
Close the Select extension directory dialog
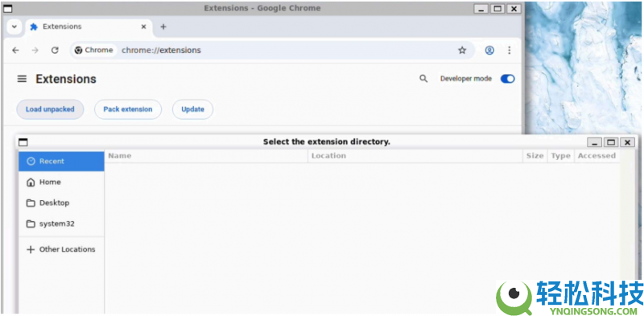point(627,142)
